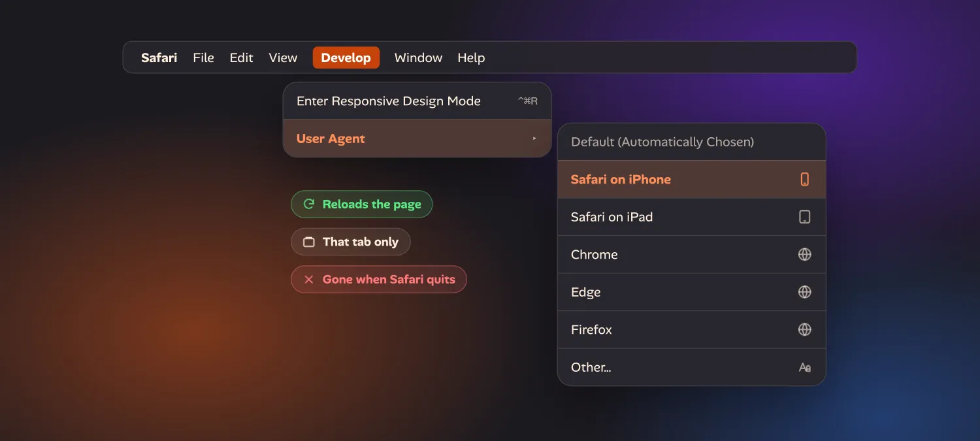Open the Safari application menu
Image resolution: width=980 pixels, height=441 pixels.
coord(159,57)
